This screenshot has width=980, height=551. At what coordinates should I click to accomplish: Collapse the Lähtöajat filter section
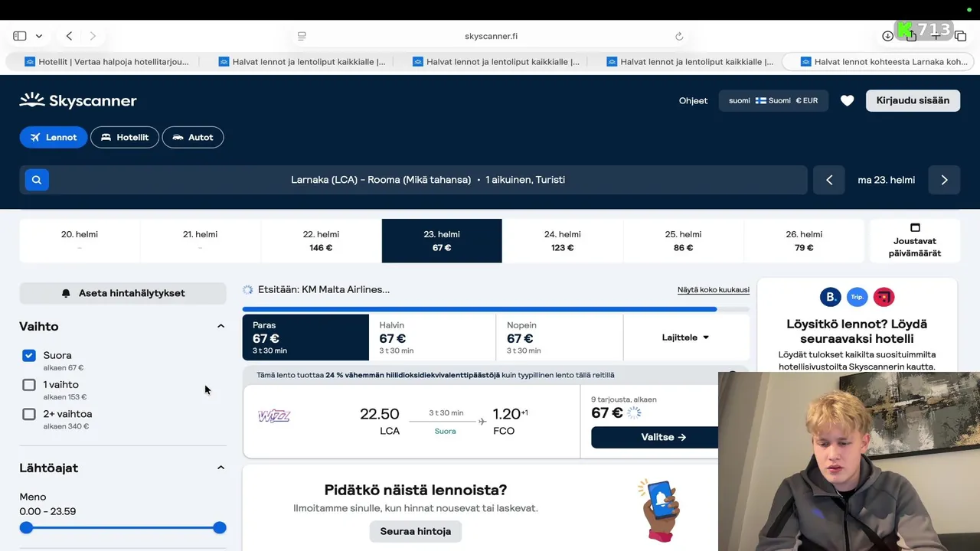click(220, 468)
